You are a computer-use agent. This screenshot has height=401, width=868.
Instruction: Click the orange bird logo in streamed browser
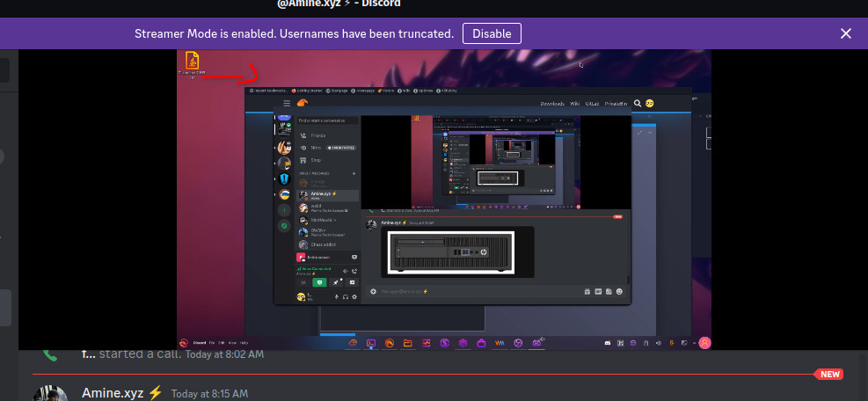point(303,103)
